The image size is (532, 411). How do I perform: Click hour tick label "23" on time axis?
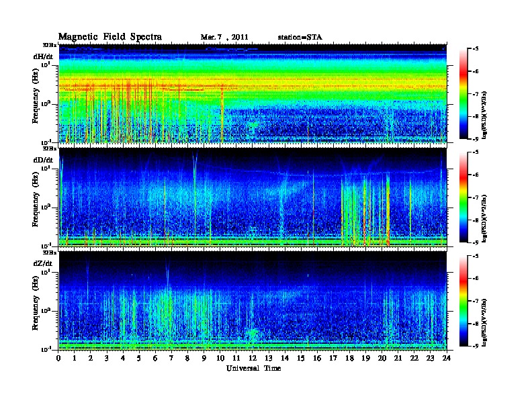coord(431,359)
